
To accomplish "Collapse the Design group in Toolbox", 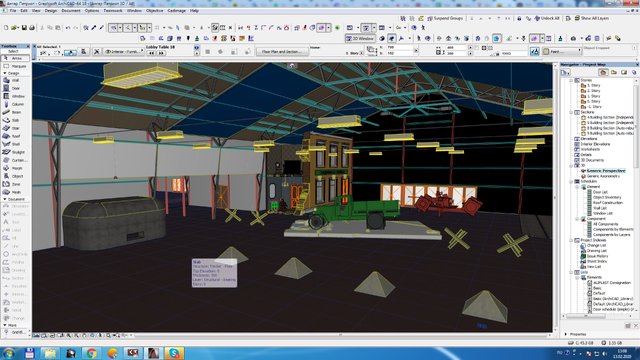I will click(5, 73).
